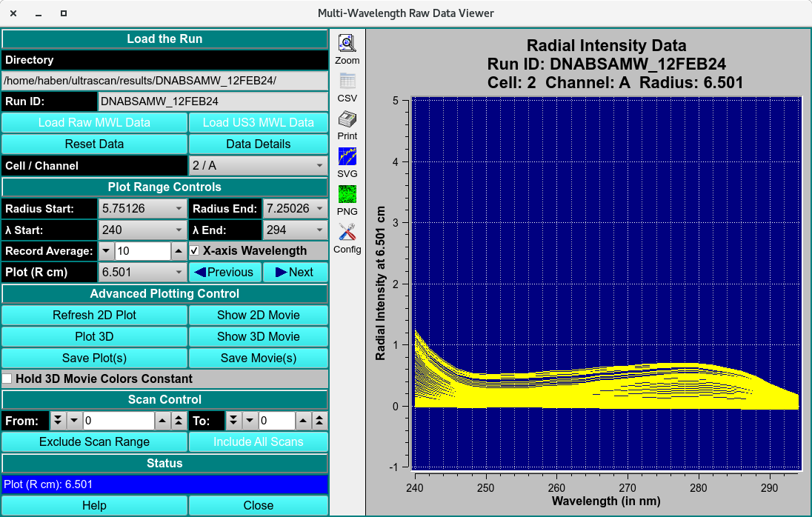Expand the Radius Start combo box

(142, 209)
